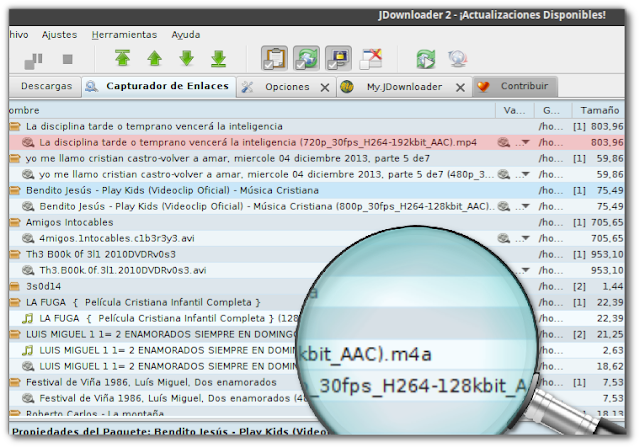Click the window with red X toolbar icon
This screenshot has height=448, width=640.
pyautogui.click(x=371, y=59)
